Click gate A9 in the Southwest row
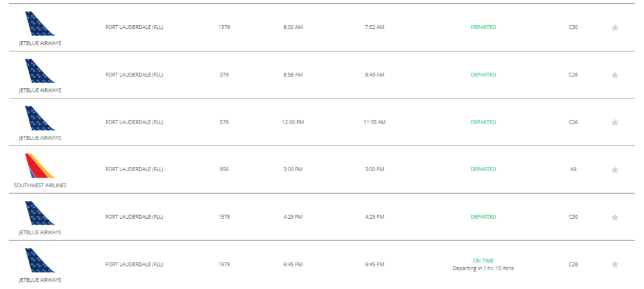Image resolution: width=644 pixels, height=289 pixels. [573, 169]
